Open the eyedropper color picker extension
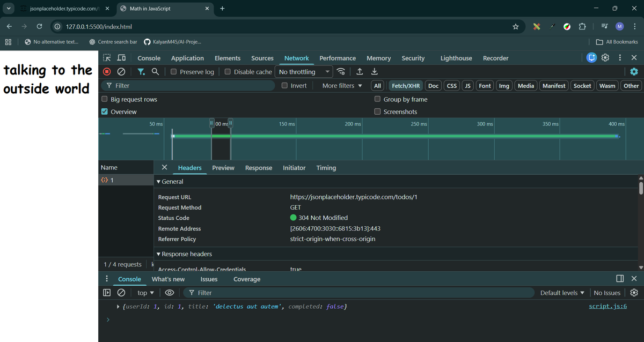644x342 pixels. point(552,26)
